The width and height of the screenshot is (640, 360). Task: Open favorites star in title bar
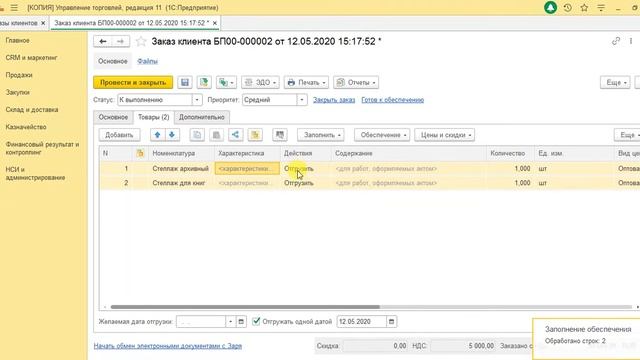(584, 8)
